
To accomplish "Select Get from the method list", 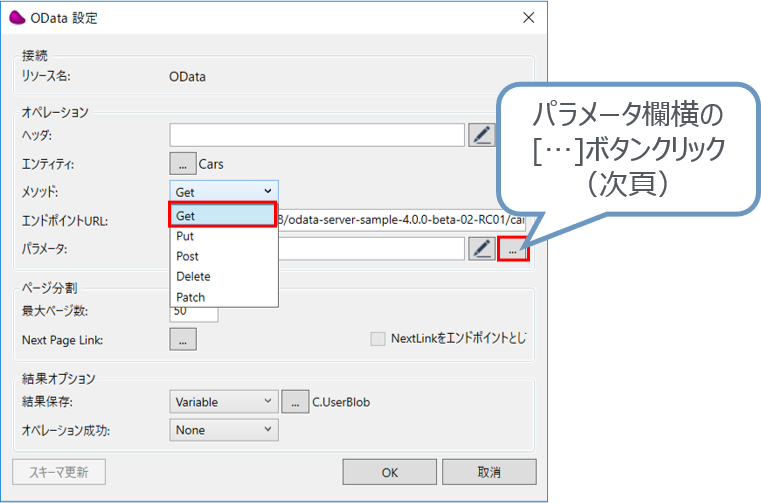I will pos(222,216).
